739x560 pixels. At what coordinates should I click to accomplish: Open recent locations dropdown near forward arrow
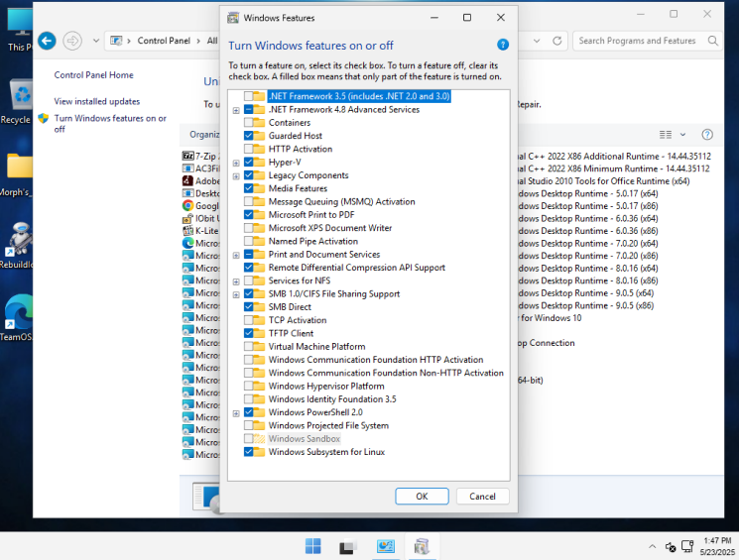pyautogui.click(x=95, y=41)
